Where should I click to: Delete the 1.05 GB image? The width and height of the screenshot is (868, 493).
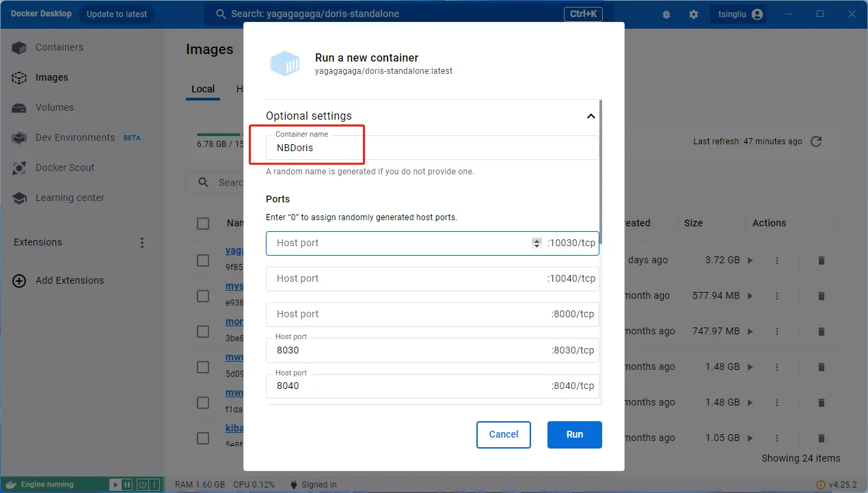[x=822, y=438]
